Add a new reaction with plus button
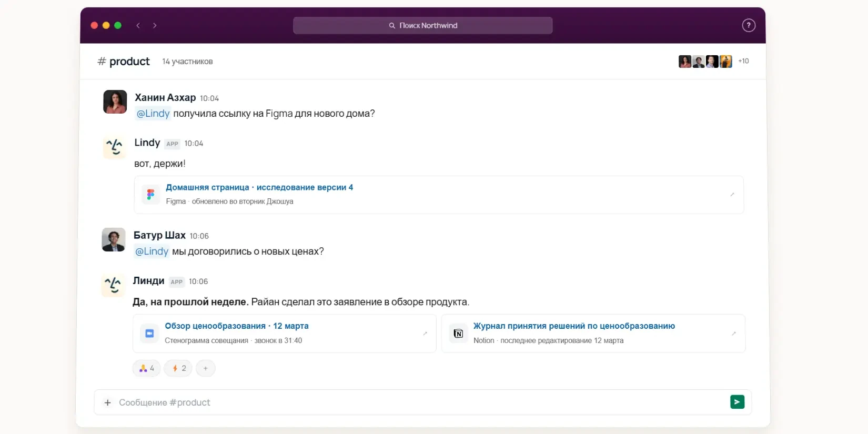Screen dimensions: 868x434 point(206,368)
